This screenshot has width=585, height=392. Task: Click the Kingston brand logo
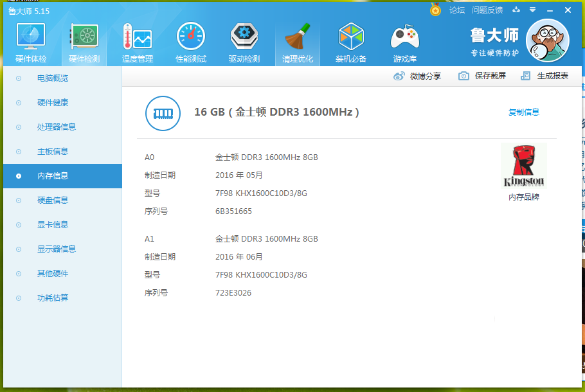point(524,166)
